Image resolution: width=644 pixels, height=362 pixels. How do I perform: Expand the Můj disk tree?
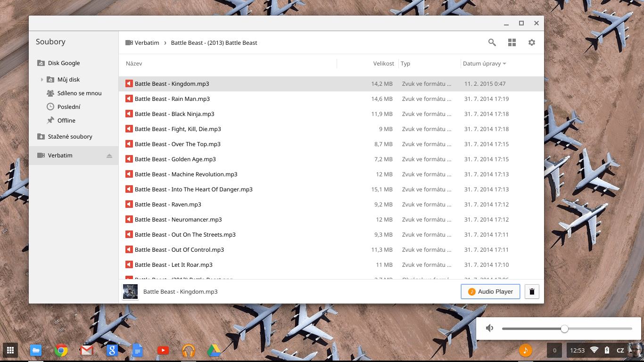(x=42, y=80)
